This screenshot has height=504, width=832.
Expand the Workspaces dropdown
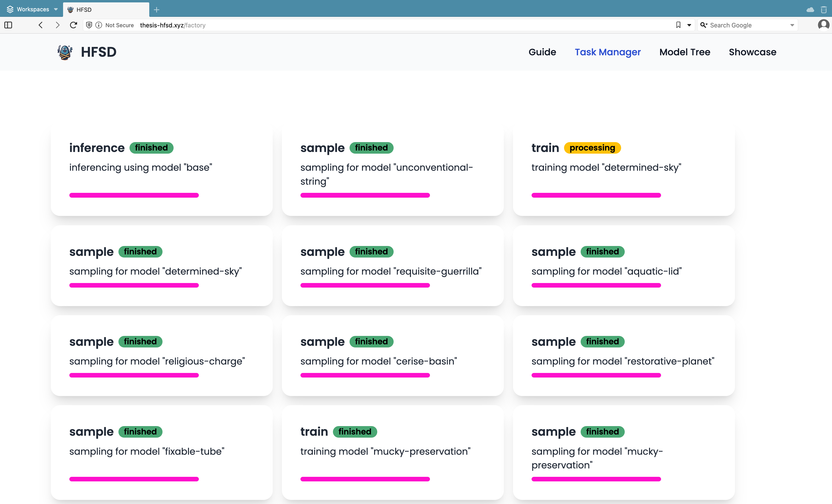pos(32,9)
